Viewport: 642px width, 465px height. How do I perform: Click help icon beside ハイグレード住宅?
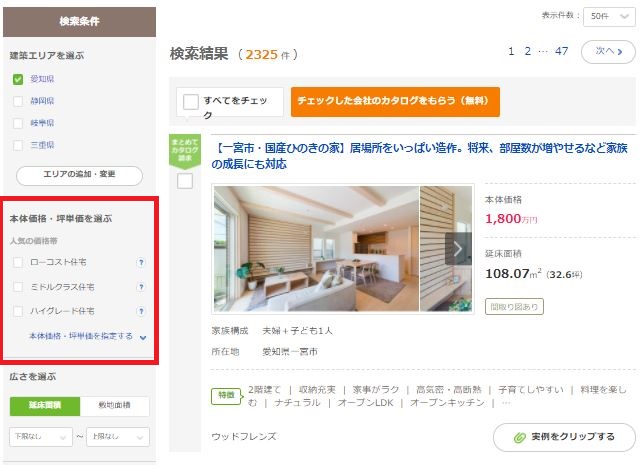click(141, 311)
